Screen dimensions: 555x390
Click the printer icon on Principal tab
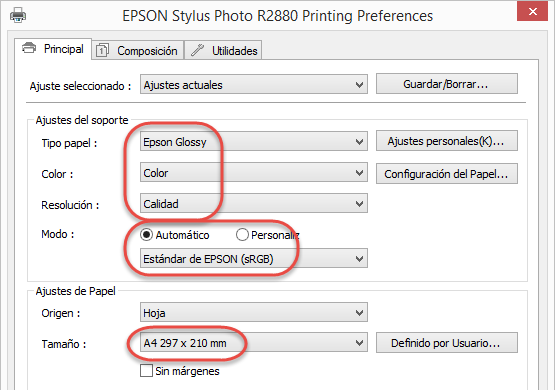pos(29,48)
